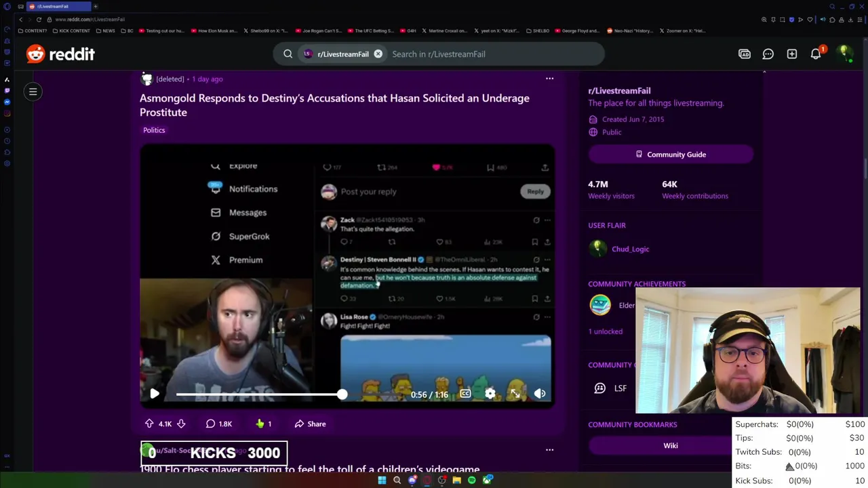
Task: Remove the r/LivestreamFail search filter chip
Action: (x=378, y=54)
